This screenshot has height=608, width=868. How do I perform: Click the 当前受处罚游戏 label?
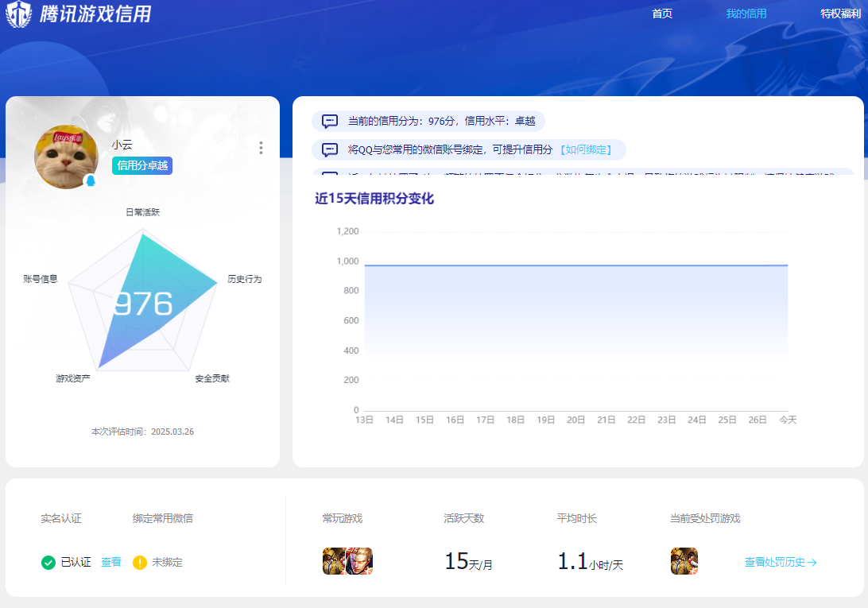pos(705,518)
